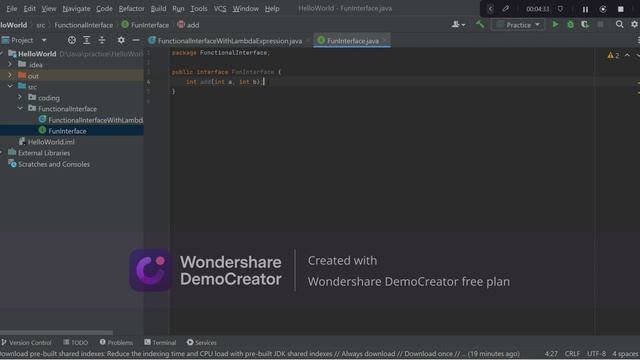Collapse the src folder
This screenshot has height=360, width=640.
pos(10,87)
